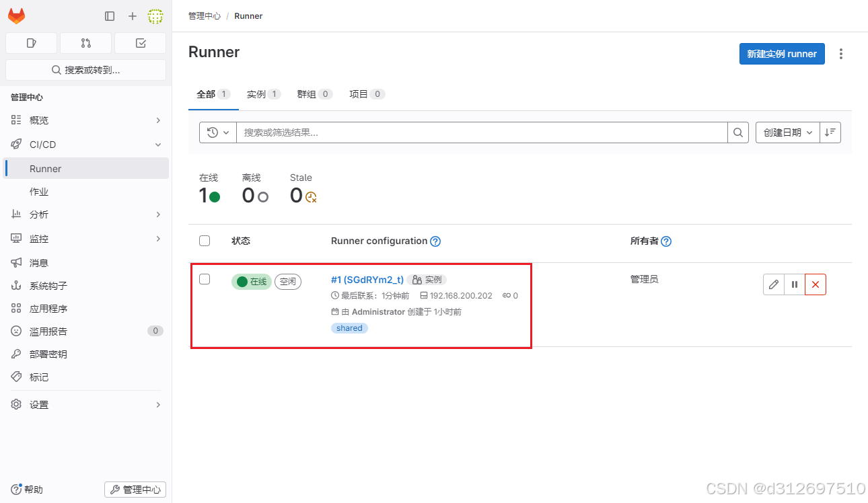Click the 实例 type badge on runner #1
868x503 pixels.
427,280
